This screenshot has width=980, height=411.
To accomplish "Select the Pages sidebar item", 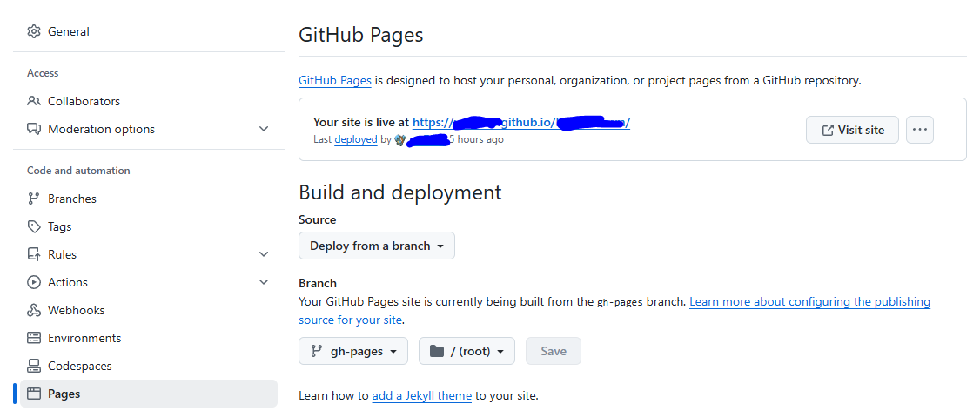I will 149,394.
